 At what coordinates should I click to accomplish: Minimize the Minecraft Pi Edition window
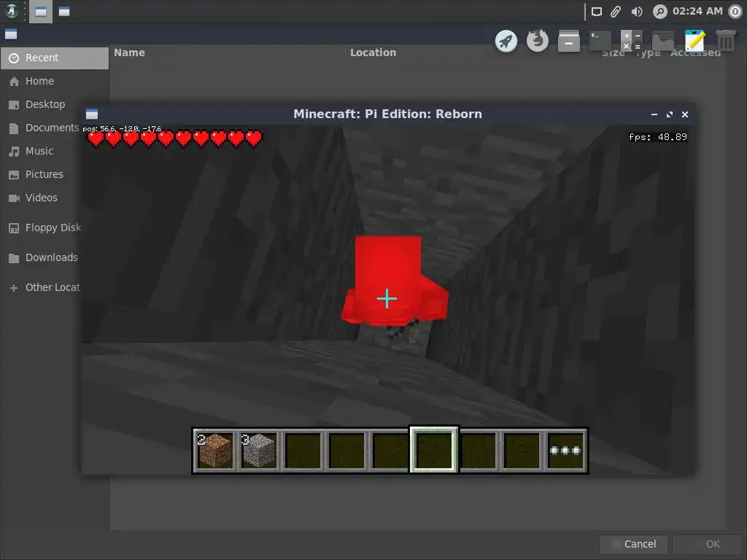coord(654,114)
